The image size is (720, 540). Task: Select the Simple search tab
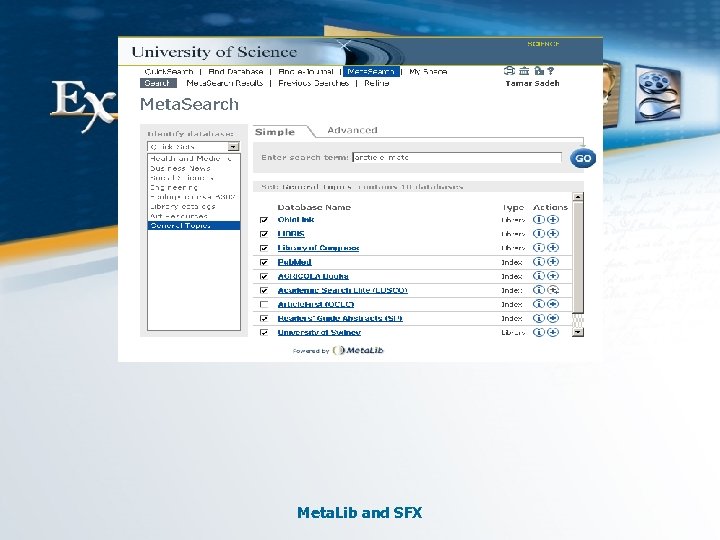275,132
